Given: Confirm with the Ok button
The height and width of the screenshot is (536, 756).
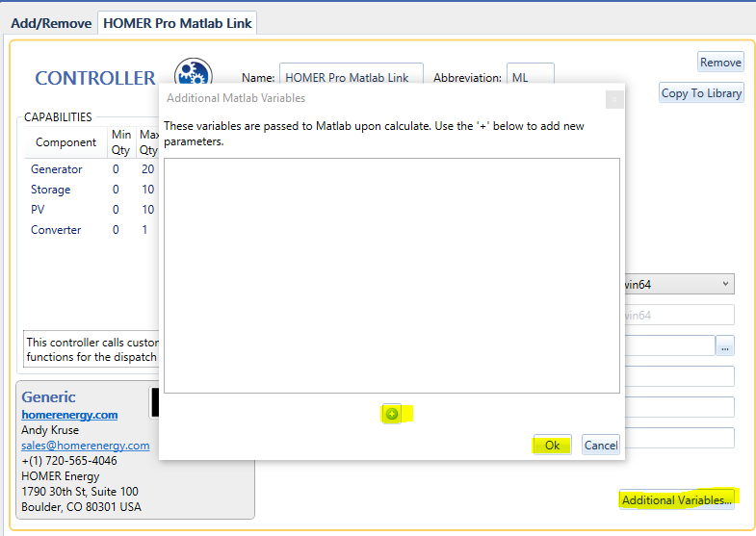Looking at the screenshot, I should point(552,445).
